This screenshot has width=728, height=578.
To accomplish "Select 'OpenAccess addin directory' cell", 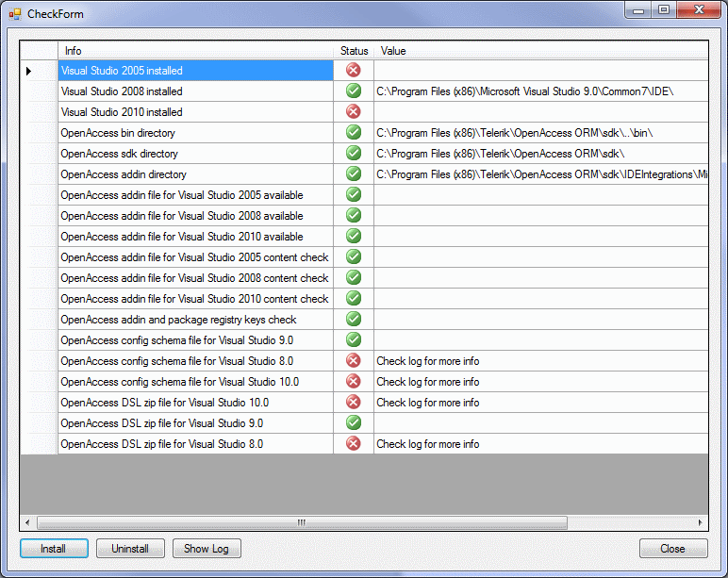I will [195, 174].
